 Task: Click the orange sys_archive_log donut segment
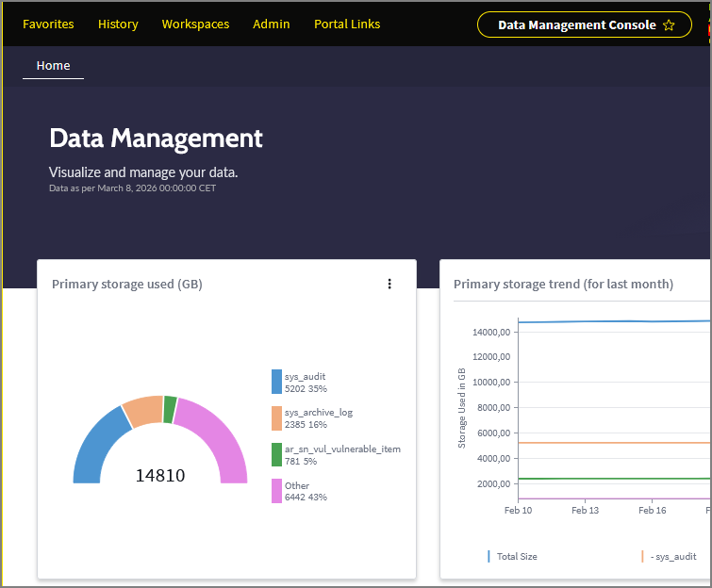coord(142,411)
